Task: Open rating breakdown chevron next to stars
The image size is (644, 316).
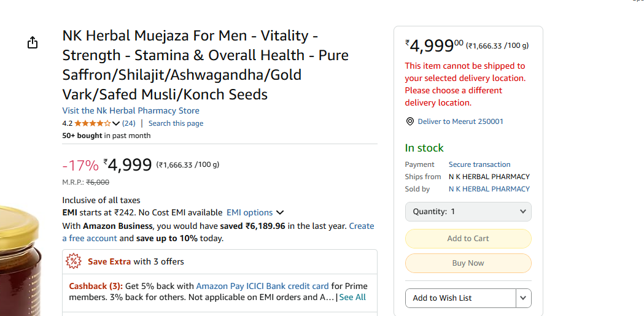Action: pyautogui.click(x=116, y=123)
